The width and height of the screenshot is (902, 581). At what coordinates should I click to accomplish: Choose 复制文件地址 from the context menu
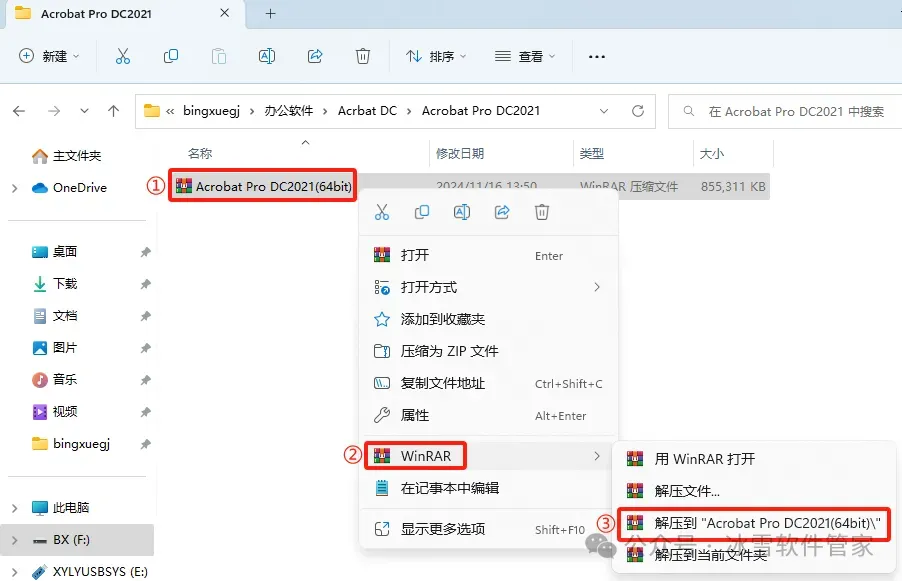[x=488, y=383]
